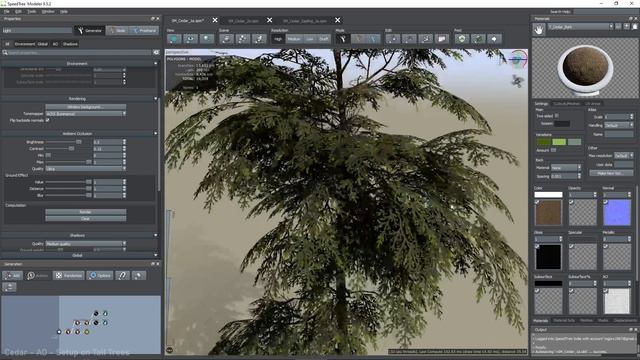640x360 pixels.
Task: Collapse the Shadows section arrow
Action: coord(156,236)
